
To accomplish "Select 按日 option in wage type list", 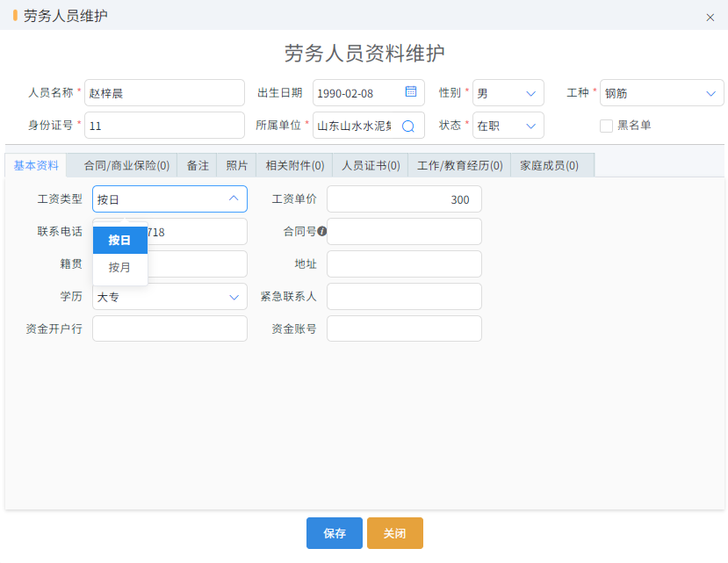I will (x=119, y=240).
